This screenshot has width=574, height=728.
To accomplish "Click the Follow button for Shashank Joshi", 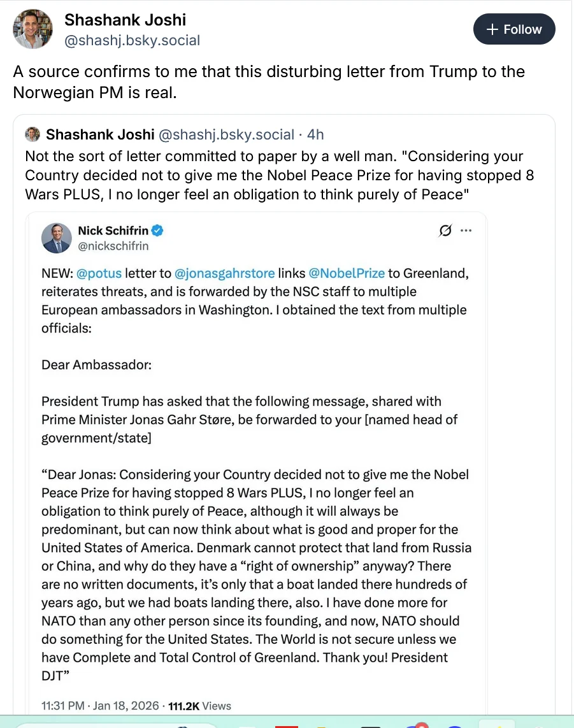I will [x=514, y=29].
